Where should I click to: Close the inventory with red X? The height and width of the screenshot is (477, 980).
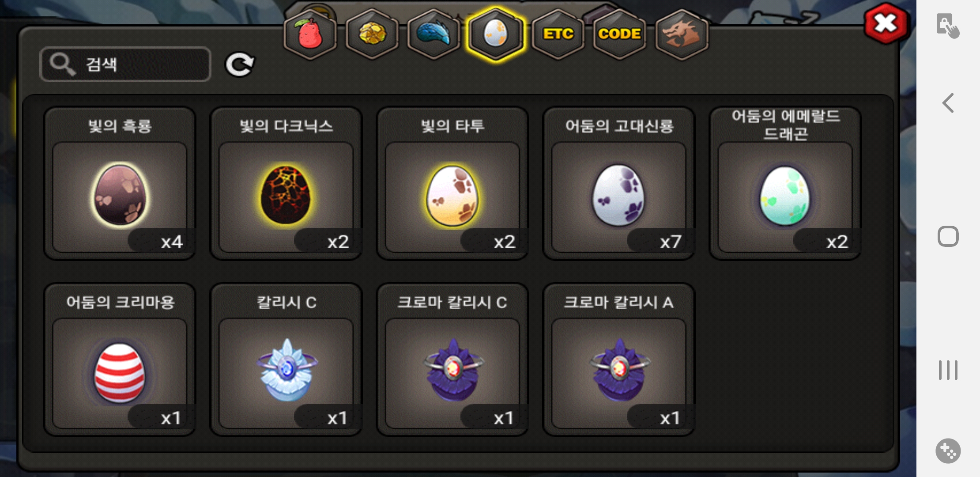[x=886, y=24]
